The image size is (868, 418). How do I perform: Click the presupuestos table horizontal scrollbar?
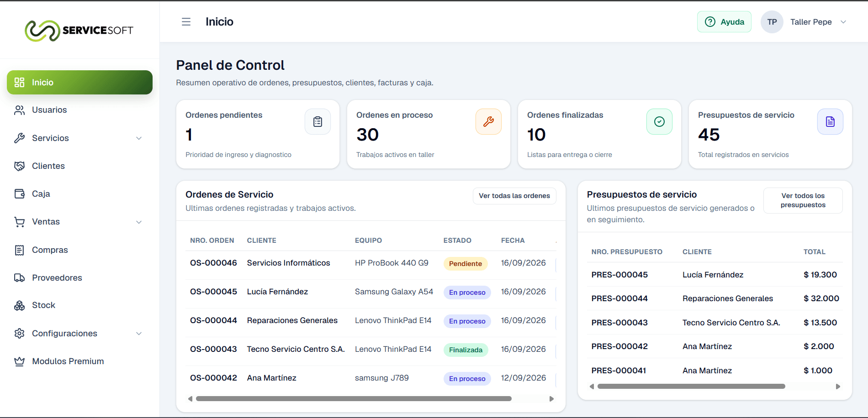(x=691, y=387)
